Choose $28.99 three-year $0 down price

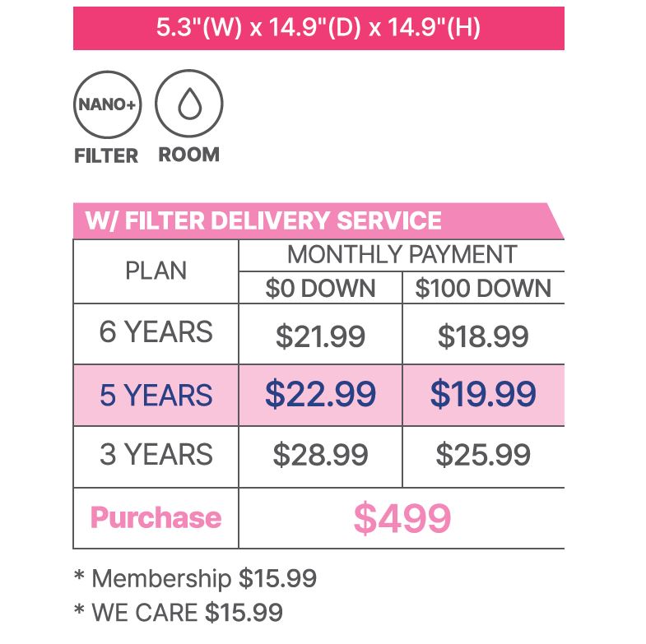pyautogui.click(x=320, y=456)
